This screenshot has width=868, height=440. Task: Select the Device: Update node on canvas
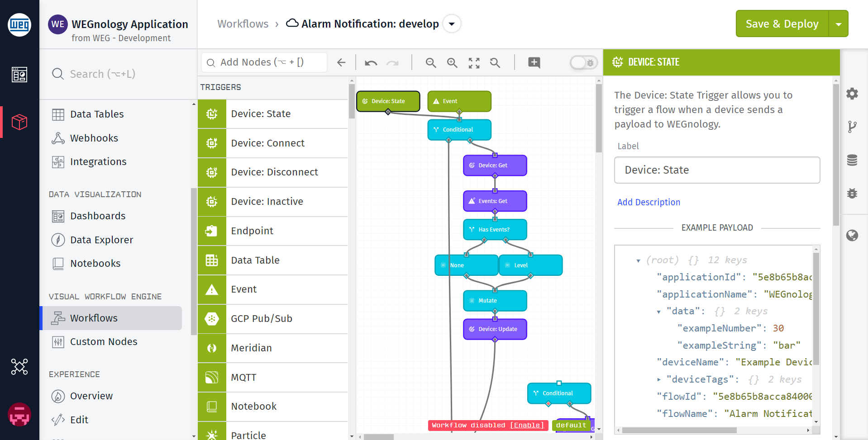[495, 329]
